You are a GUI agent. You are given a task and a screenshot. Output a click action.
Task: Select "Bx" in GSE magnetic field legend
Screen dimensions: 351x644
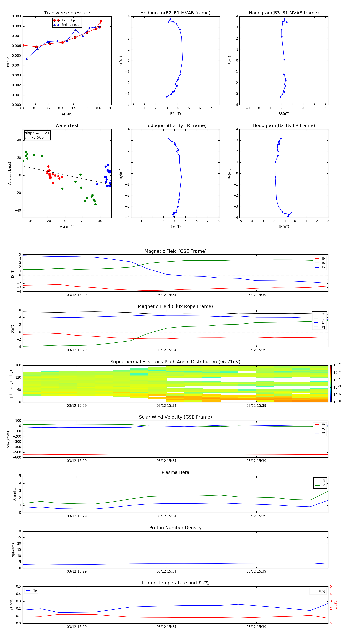320,259
